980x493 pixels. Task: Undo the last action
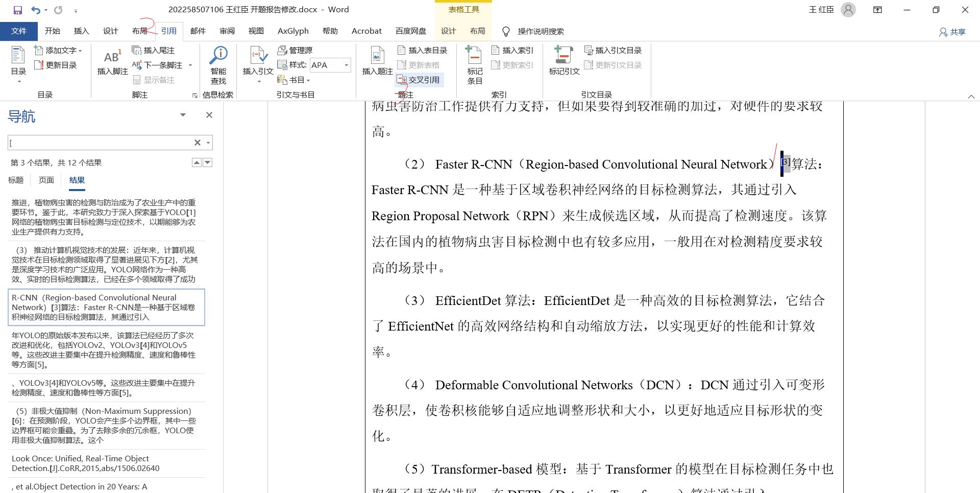[x=35, y=10]
